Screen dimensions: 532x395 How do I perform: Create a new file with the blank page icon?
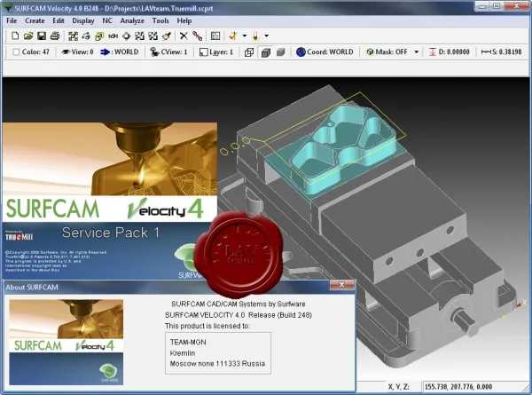click(15, 36)
